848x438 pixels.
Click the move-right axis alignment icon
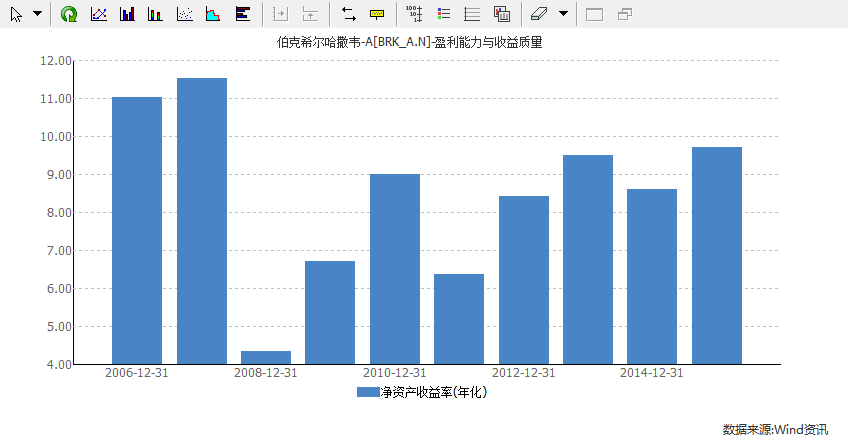point(280,14)
